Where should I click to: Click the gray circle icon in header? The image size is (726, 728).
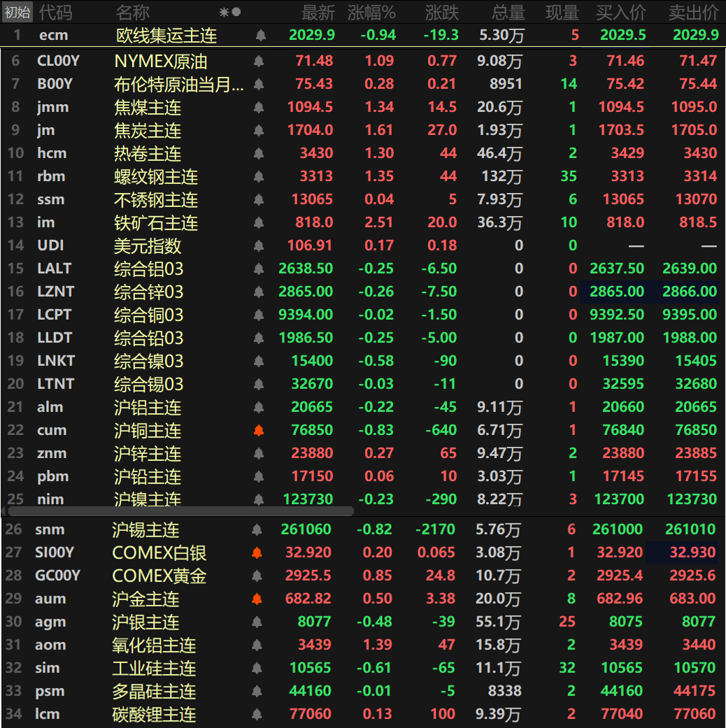(236, 12)
